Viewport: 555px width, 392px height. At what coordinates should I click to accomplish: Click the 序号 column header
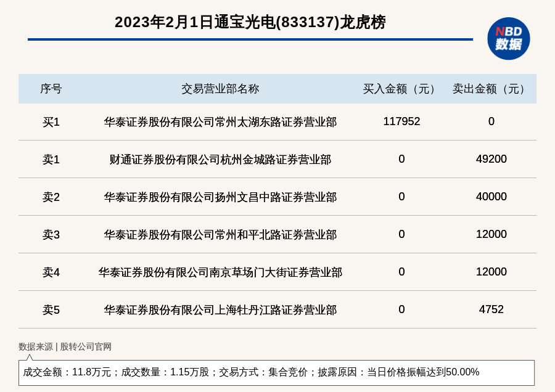51,89
